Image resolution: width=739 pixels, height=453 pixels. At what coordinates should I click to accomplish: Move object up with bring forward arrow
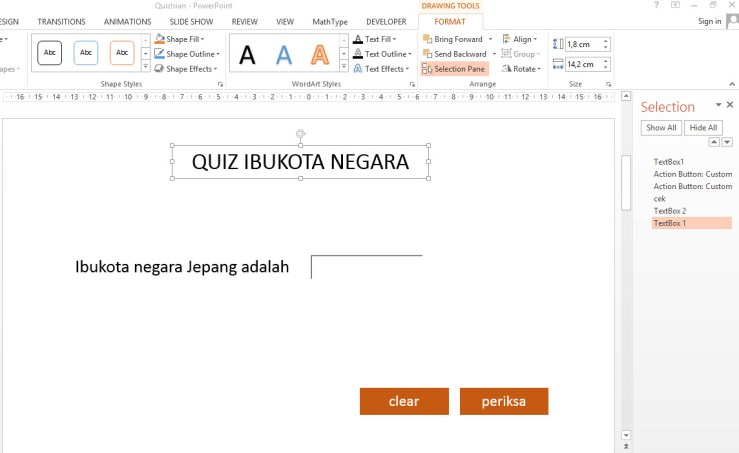coord(713,142)
